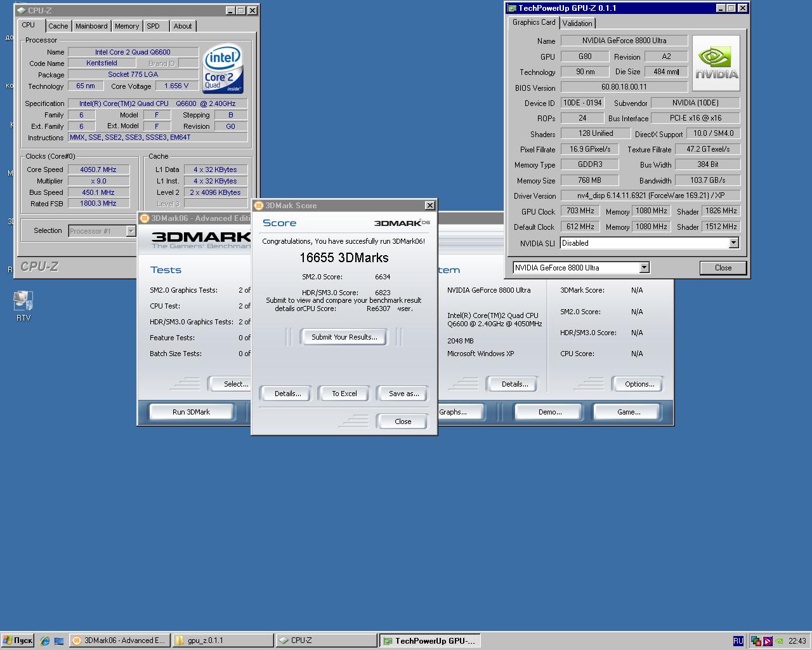Click the CPU-Z title bar icon
Viewport: 812px width, 650px height.
(21, 11)
